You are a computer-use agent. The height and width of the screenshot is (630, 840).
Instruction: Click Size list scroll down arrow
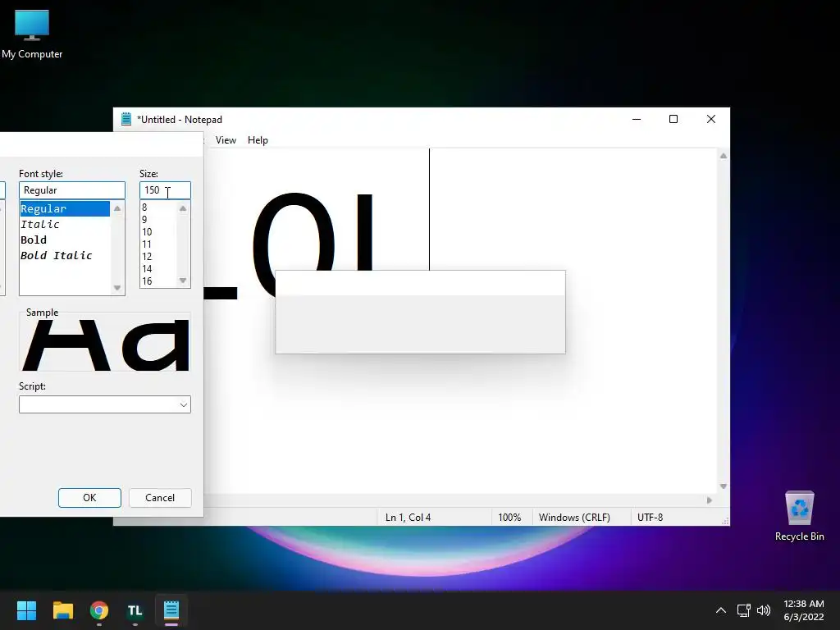pyautogui.click(x=183, y=281)
